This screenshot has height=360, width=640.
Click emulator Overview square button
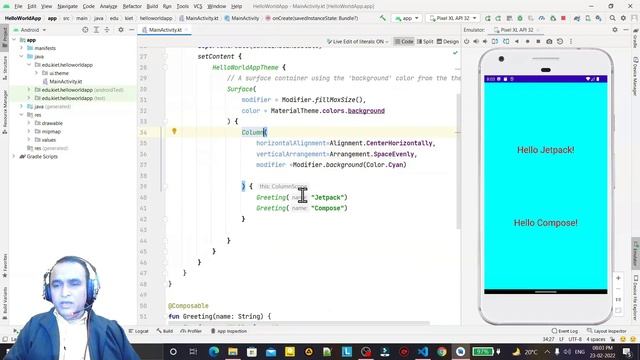pyautogui.click(x=538, y=41)
